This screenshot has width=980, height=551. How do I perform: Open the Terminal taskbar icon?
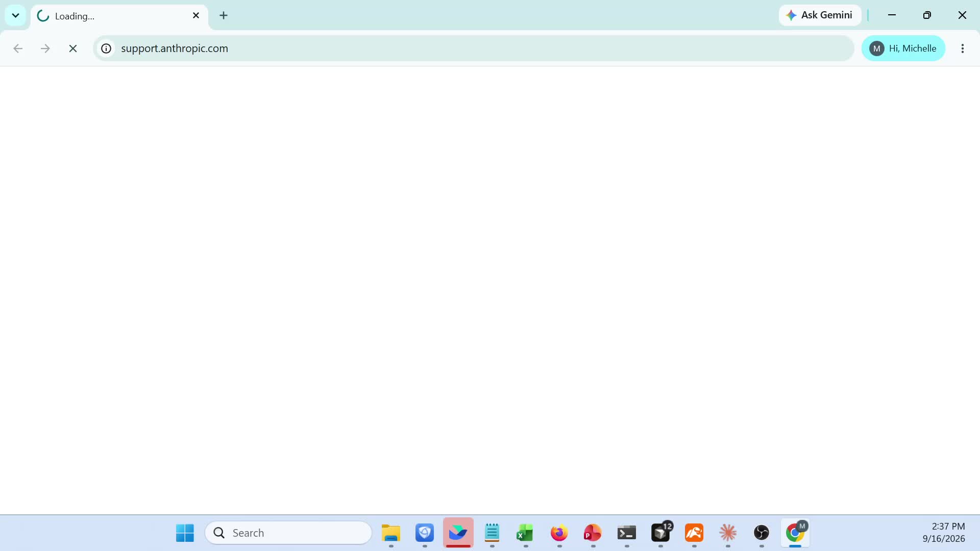click(x=627, y=533)
